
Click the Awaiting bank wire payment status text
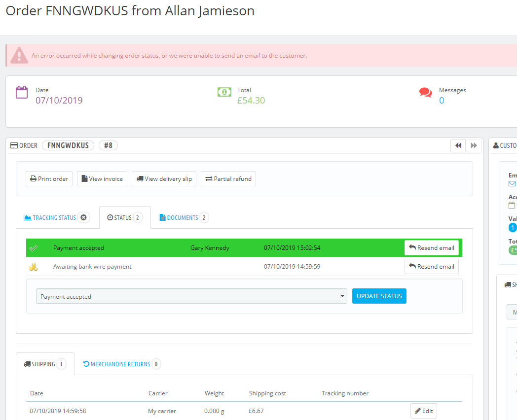click(x=92, y=267)
